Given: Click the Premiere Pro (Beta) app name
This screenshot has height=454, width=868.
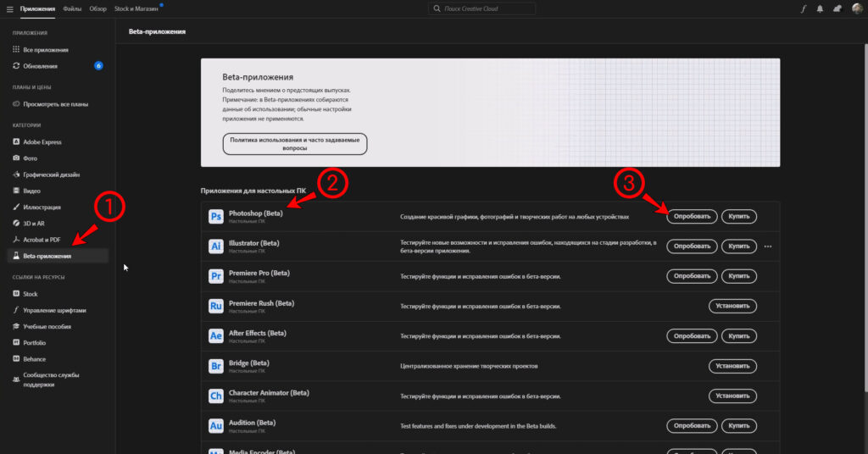Looking at the screenshot, I should 259,274.
